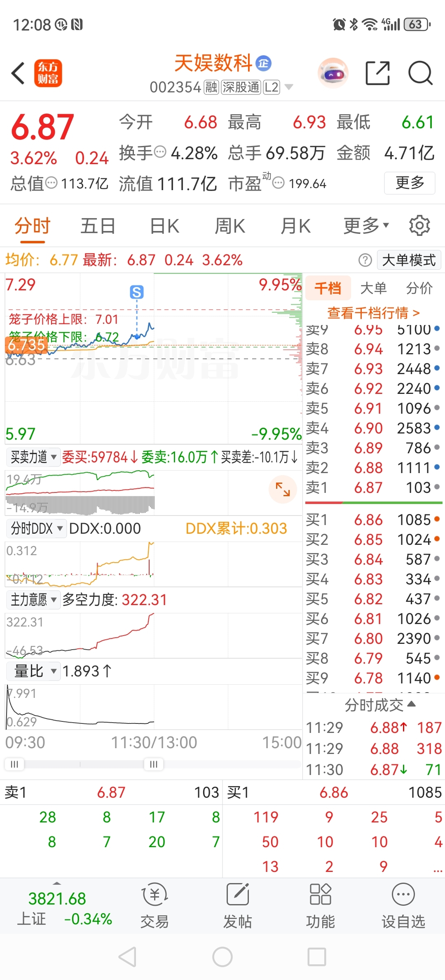This screenshot has width=445, height=980.
Task: Open the 量比 indicator dropdown
Action: (x=33, y=671)
